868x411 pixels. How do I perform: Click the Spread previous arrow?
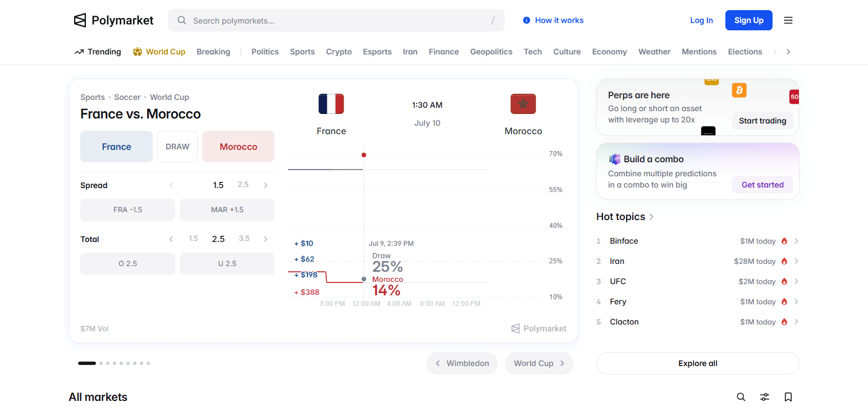pyautogui.click(x=171, y=185)
